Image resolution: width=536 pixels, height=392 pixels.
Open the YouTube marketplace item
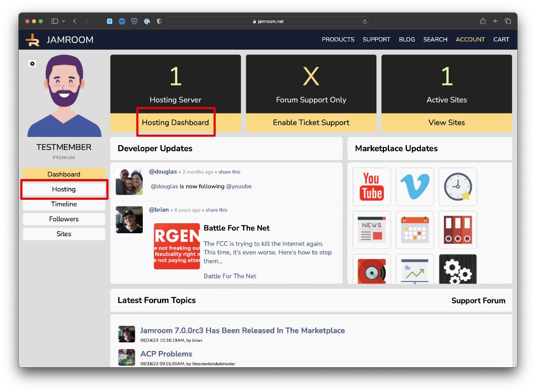(x=371, y=186)
